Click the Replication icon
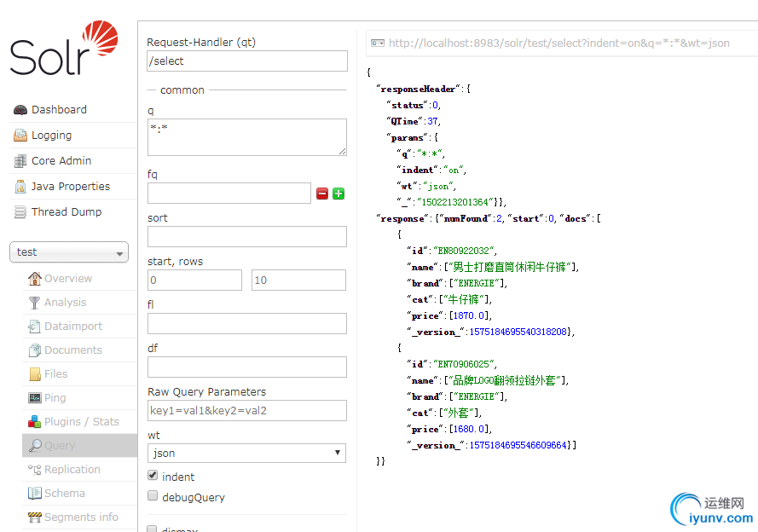The image size is (758, 532). point(34,469)
